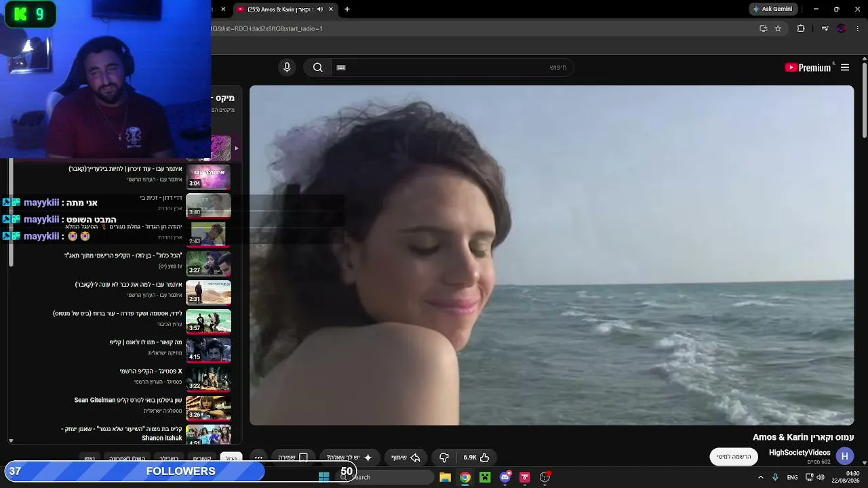This screenshot has height=488, width=868.
Task: Play the 3:27 playlist video thumbnail
Action: coord(208,263)
